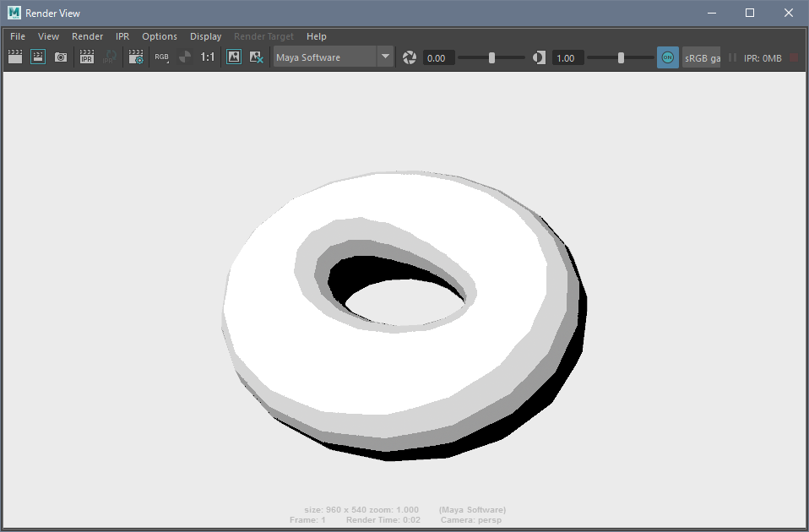Toggle the 1:1 real size display
The height and width of the screenshot is (532, 809).
(x=207, y=57)
